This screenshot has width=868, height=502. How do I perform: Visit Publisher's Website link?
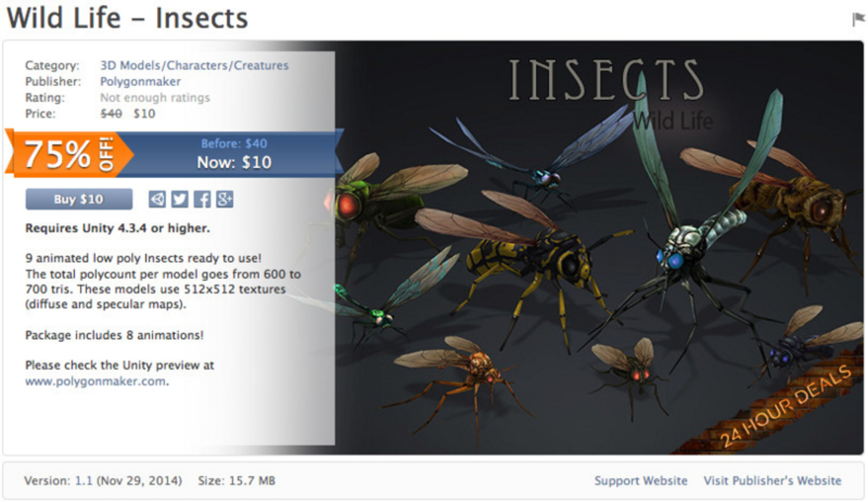772,481
